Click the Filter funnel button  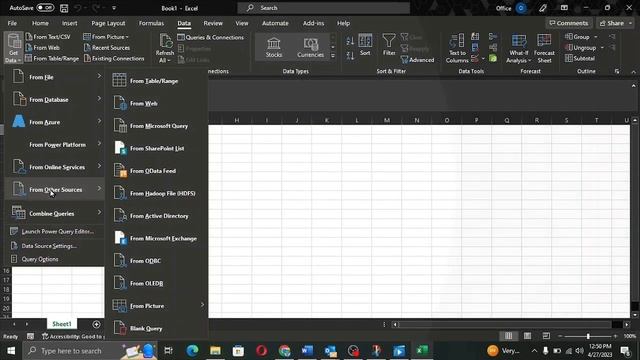coord(389,45)
